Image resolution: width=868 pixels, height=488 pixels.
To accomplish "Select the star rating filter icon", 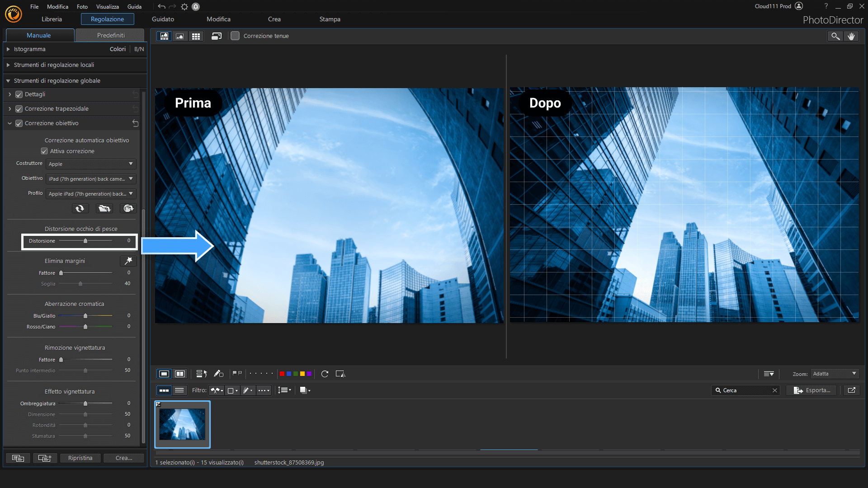I will point(264,390).
